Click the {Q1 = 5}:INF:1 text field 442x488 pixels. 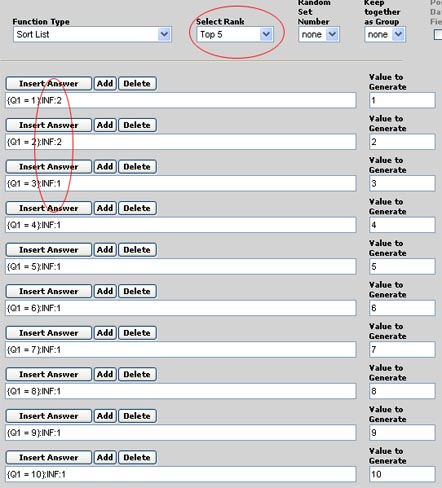pos(181,267)
